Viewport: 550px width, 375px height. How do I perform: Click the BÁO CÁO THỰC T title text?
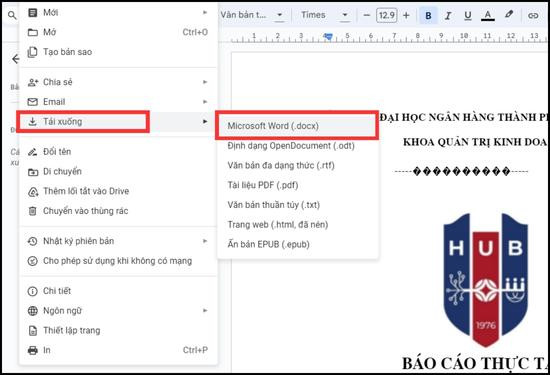click(x=475, y=364)
